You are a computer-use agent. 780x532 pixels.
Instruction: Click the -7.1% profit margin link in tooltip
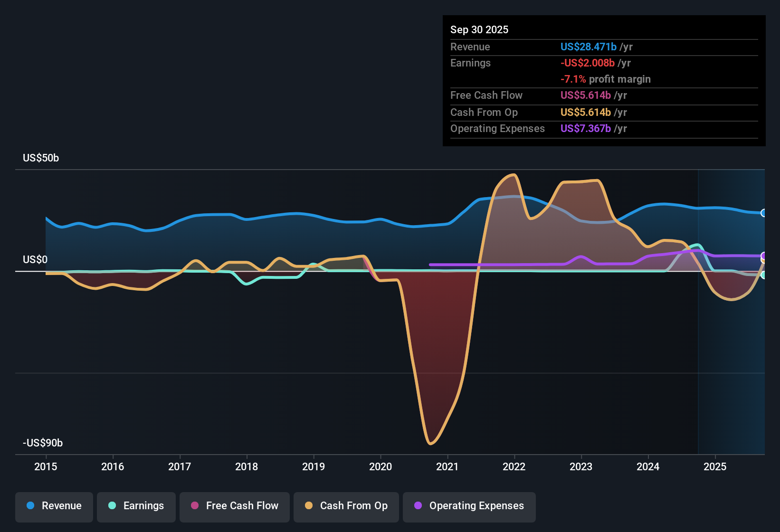tap(605, 79)
